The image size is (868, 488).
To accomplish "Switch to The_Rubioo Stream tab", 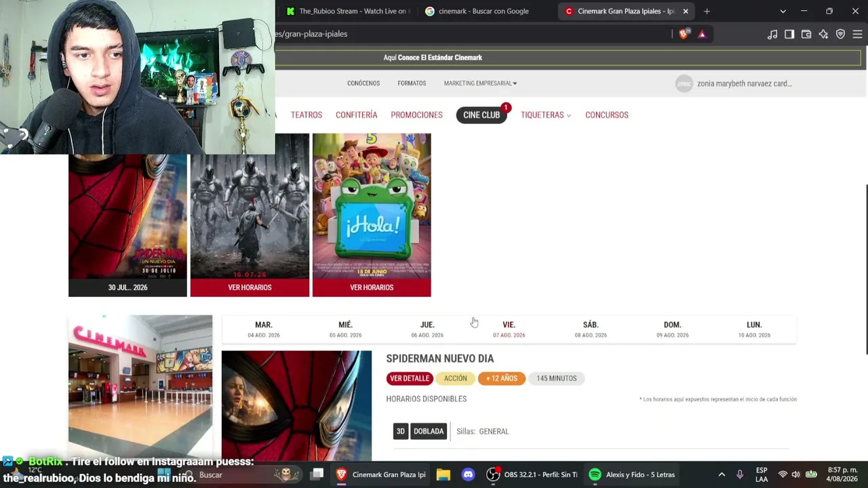I will [347, 11].
